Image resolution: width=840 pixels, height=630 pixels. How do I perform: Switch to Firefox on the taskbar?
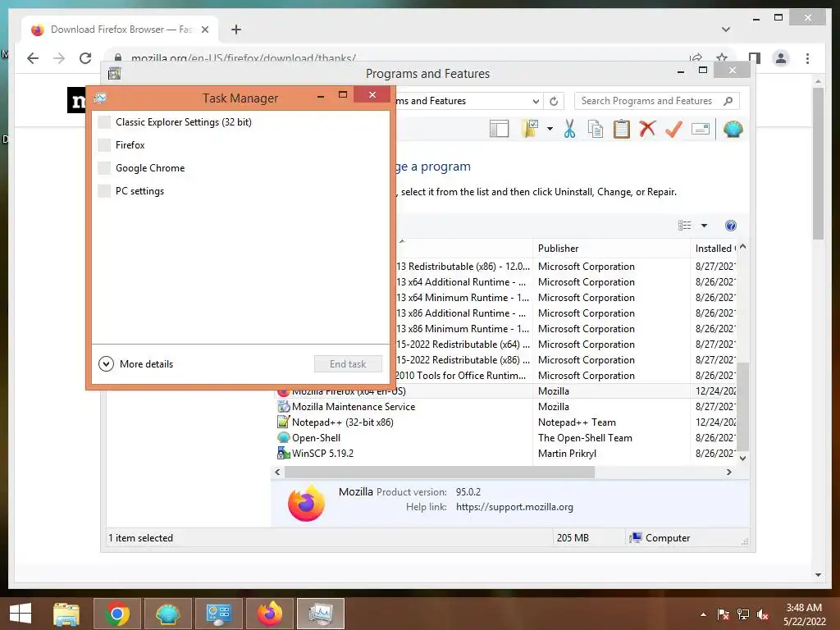coord(269,614)
